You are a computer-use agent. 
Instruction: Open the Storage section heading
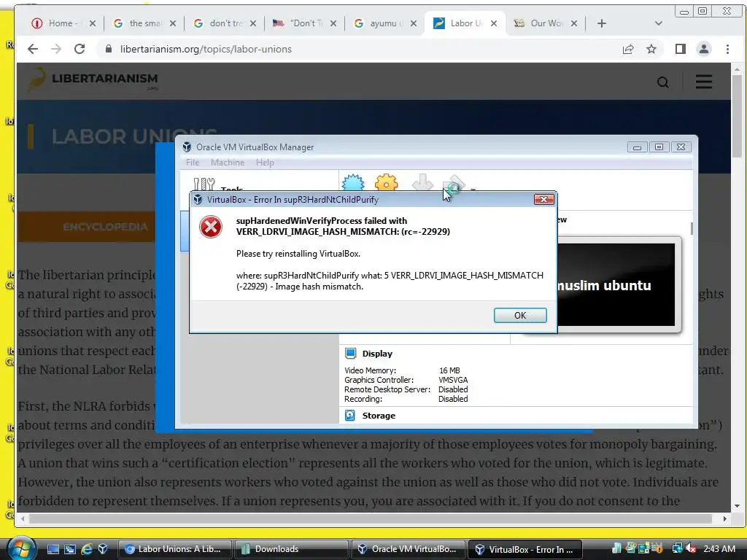click(379, 416)
